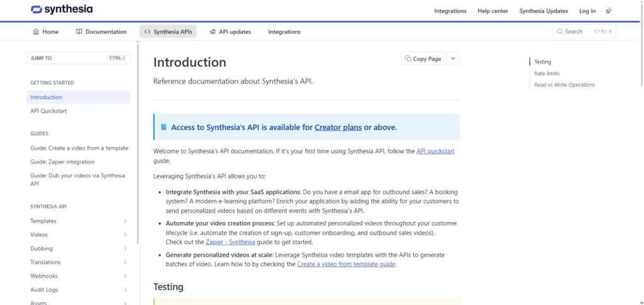Viewport: 644px width, 305px height.
Task: Open Synthesia Updates link
Action: 544,11
